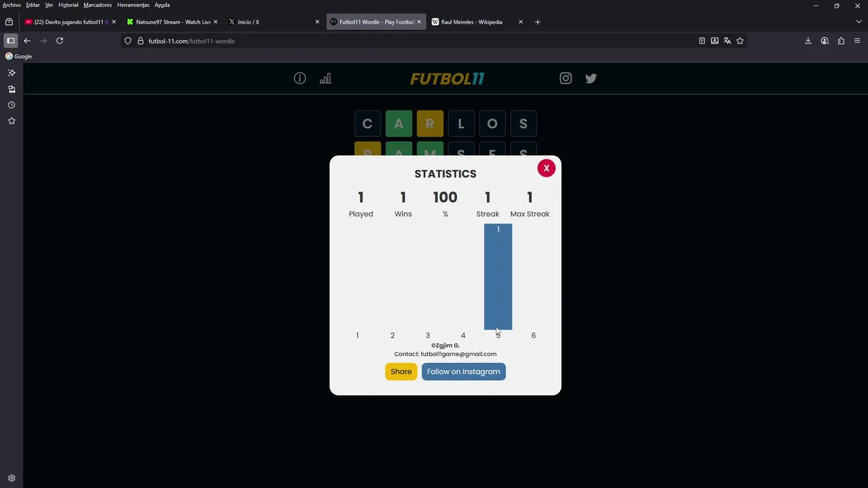Open the Herramientas menu
Screen dimensions: 868x488
133,5
